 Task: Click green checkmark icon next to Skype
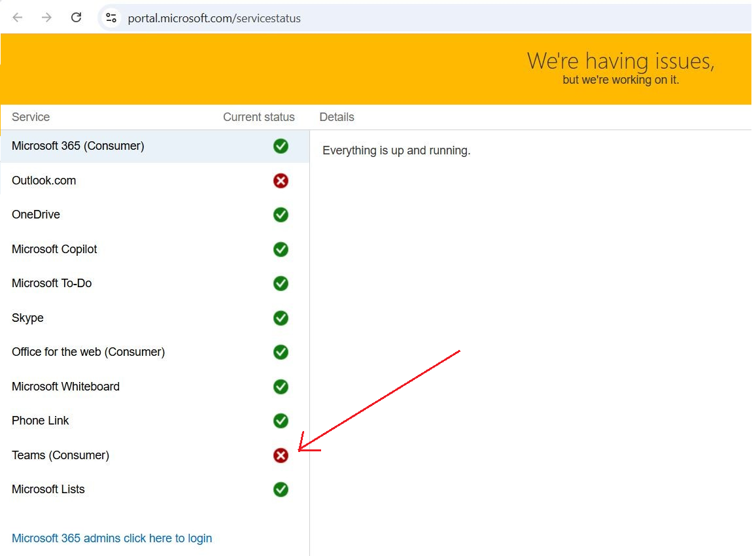[281, 318]
